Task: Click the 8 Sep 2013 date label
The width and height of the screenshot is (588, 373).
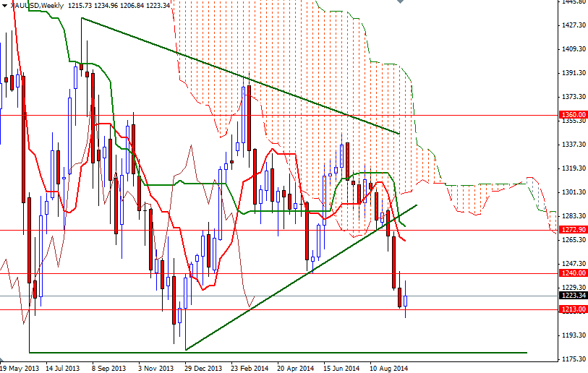Action: click(108, 369)
